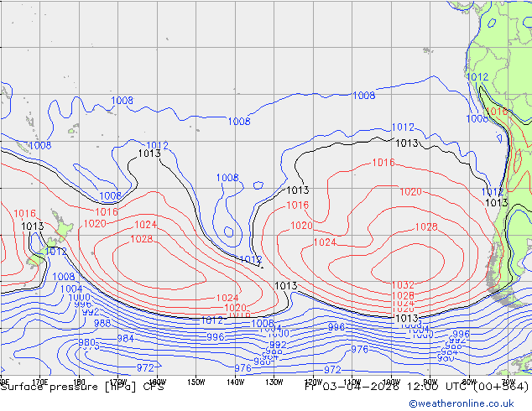Click the 976 label near the 140W line

[243, 368]
